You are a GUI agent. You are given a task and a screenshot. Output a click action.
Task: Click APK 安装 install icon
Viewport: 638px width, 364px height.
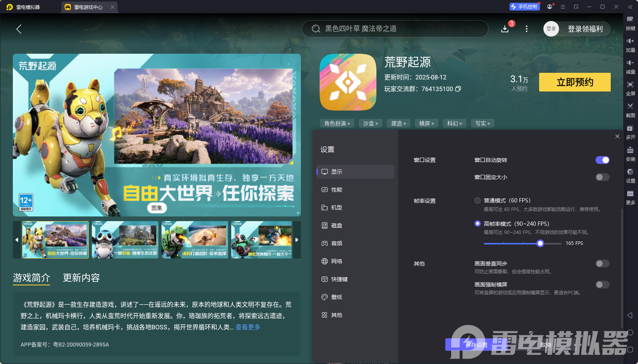point(631,154)
